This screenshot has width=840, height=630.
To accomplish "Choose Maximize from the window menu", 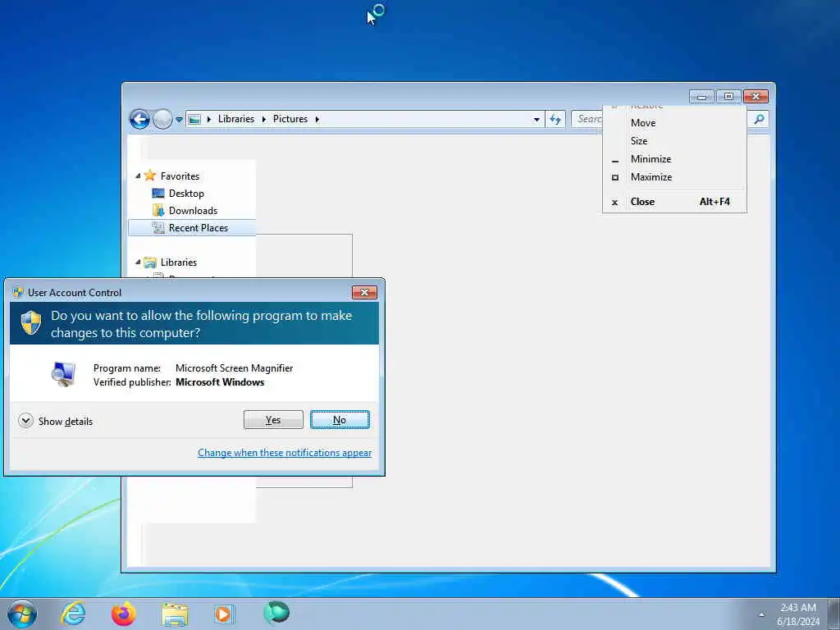I will (x=674, y=177).
